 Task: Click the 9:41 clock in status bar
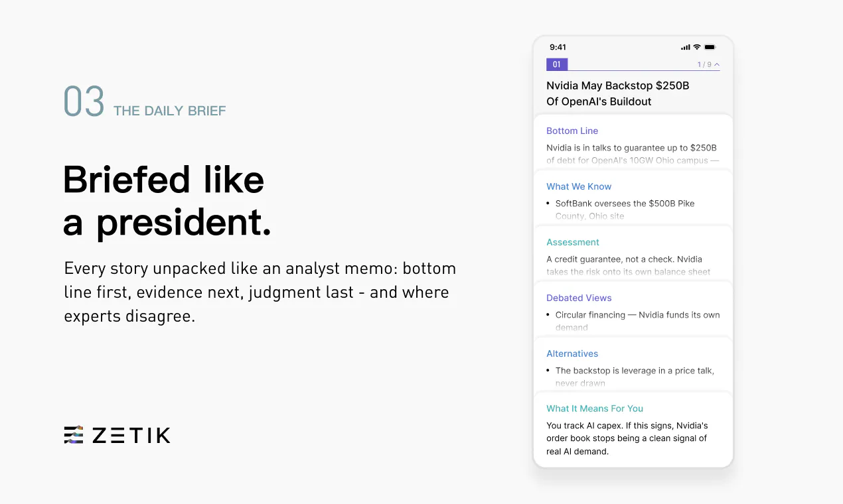pos(558,47)
